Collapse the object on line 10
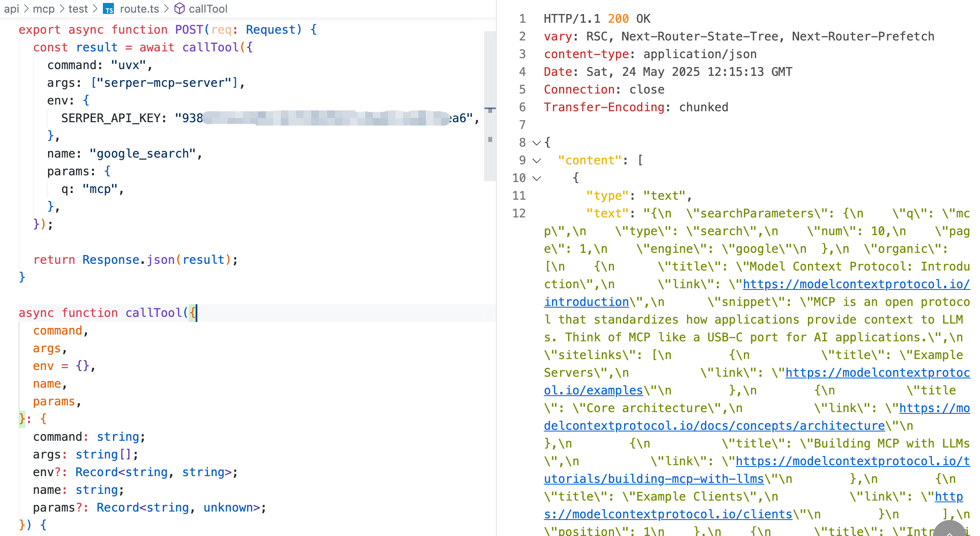 pos(536,178)
